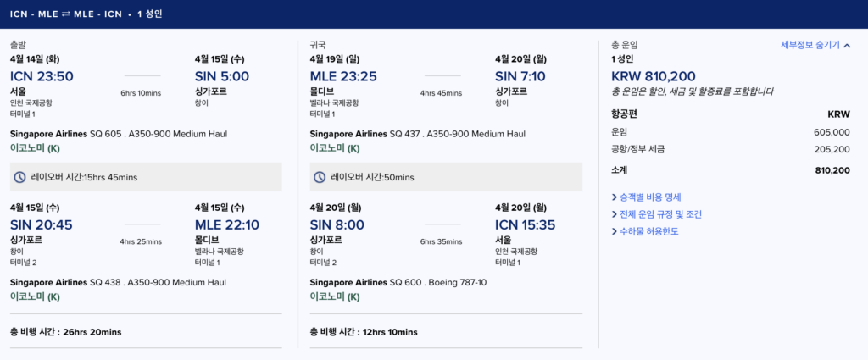This screenshot has width=868, height=360.
Task: Click the KRW 810,200 total fare
Action: point(653,76)
